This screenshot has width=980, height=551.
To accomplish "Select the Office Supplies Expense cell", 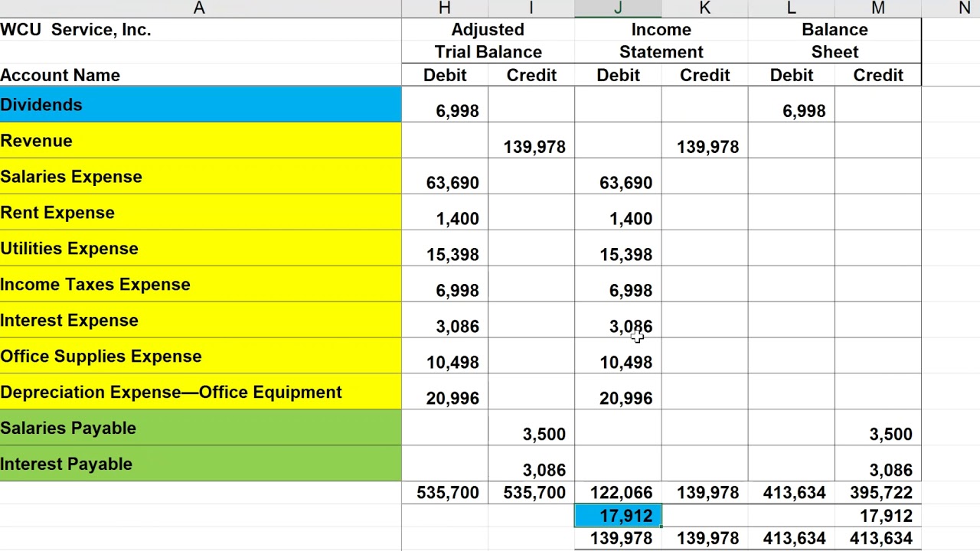I will (x=200, y=357).
